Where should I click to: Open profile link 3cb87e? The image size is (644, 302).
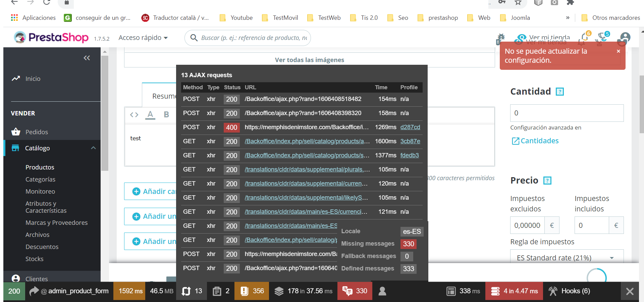click(410, 141)
